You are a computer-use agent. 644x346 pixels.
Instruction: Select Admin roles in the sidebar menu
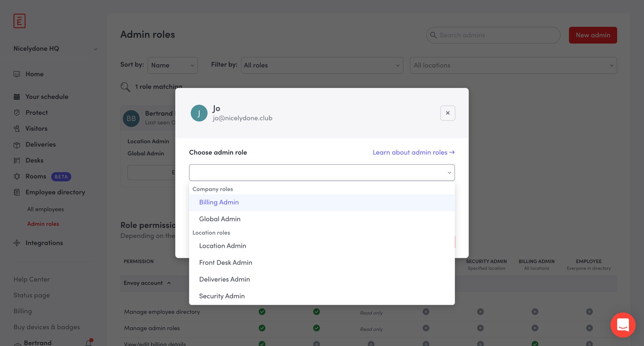(43, 224)
